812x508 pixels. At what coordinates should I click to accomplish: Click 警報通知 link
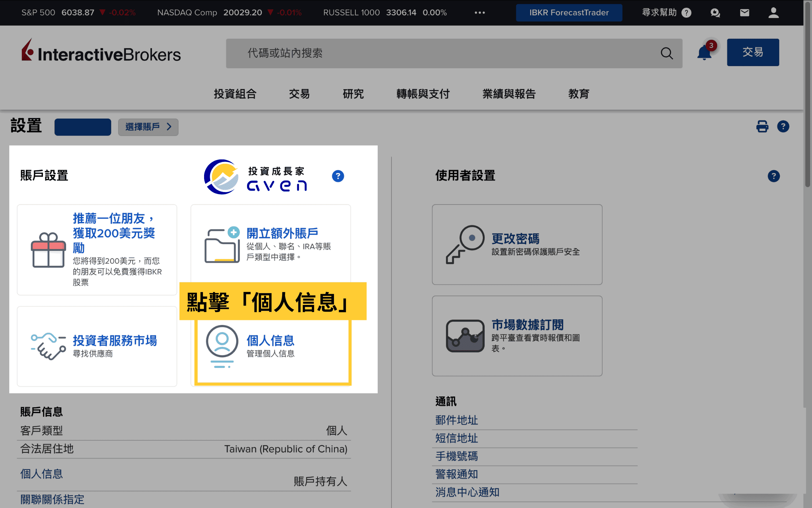point(456,474)
